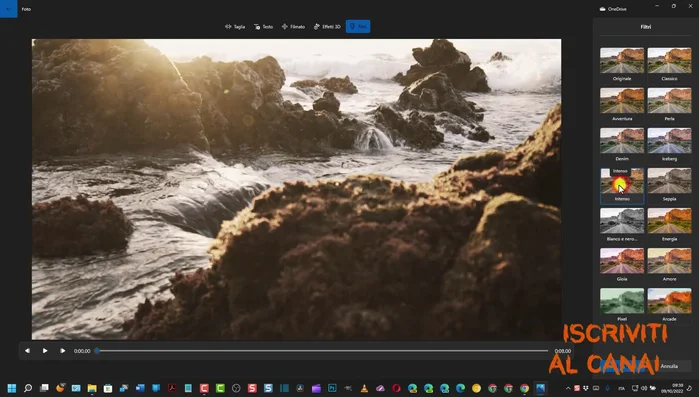
Task: Open VLC cone icon in taskbar
Action: (x=364, y=389)
